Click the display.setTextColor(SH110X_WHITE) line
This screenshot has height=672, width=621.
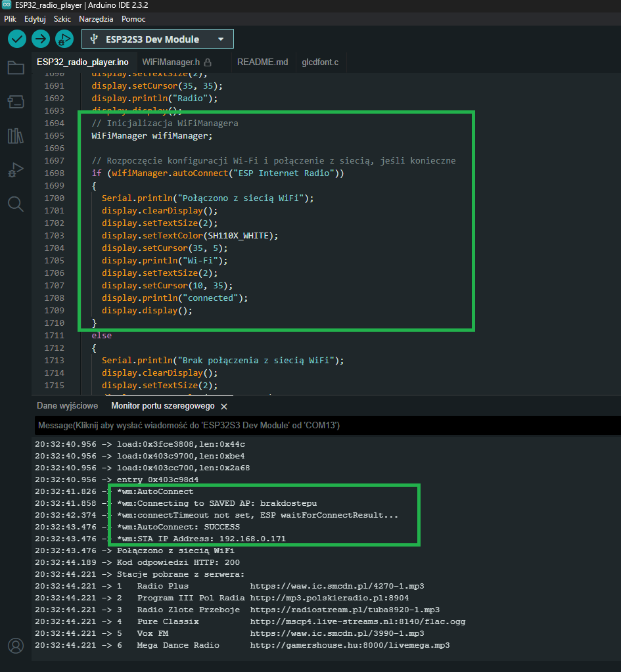190,236
